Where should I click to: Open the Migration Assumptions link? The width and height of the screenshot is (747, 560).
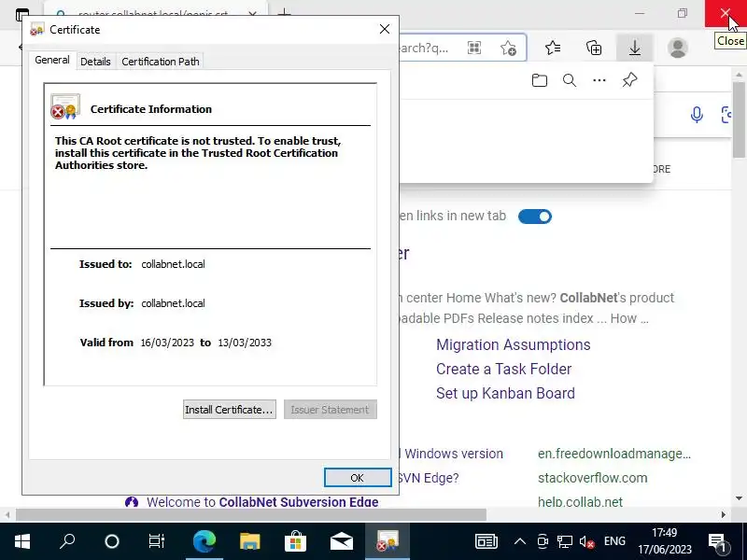pos(513,344)
